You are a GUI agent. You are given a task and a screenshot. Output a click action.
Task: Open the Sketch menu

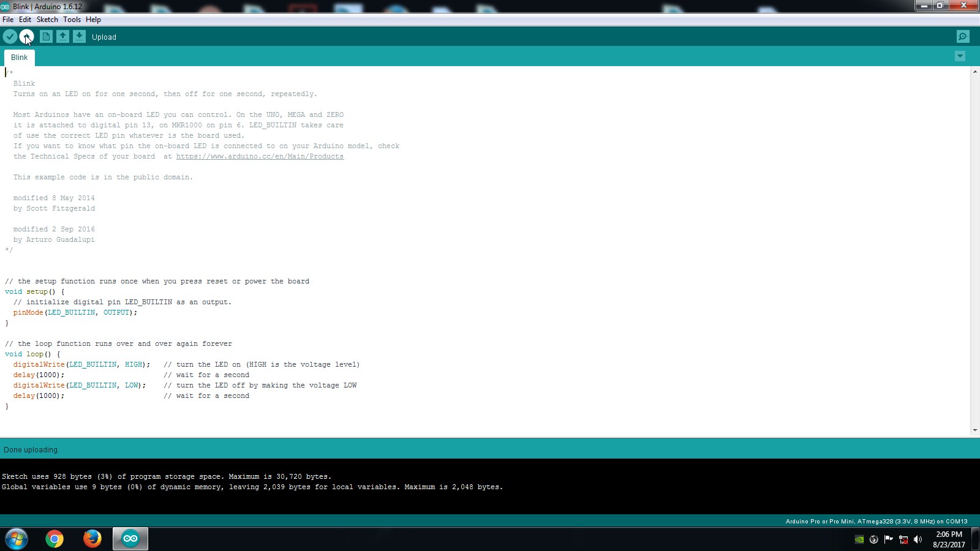coord(47,20)
